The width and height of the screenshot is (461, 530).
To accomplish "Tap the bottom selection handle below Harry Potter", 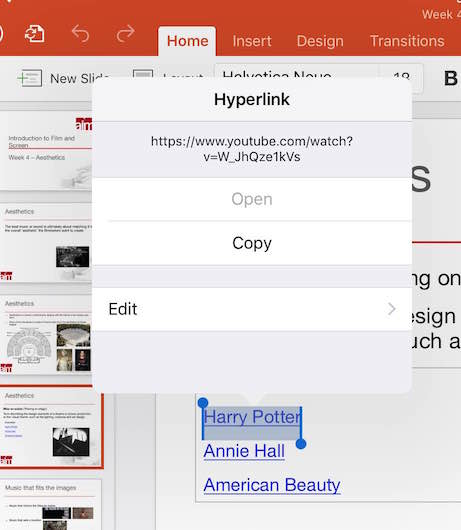I will point(301,444).
